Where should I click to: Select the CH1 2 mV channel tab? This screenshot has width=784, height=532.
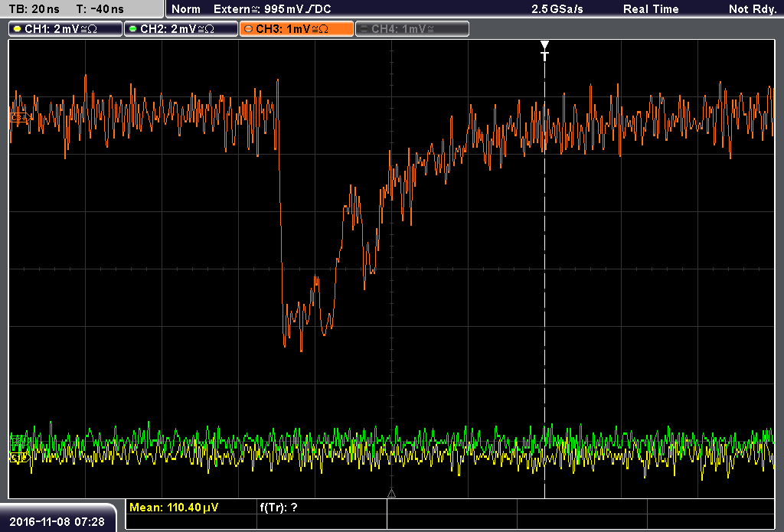pyautogui.click(x=66, y=29)
